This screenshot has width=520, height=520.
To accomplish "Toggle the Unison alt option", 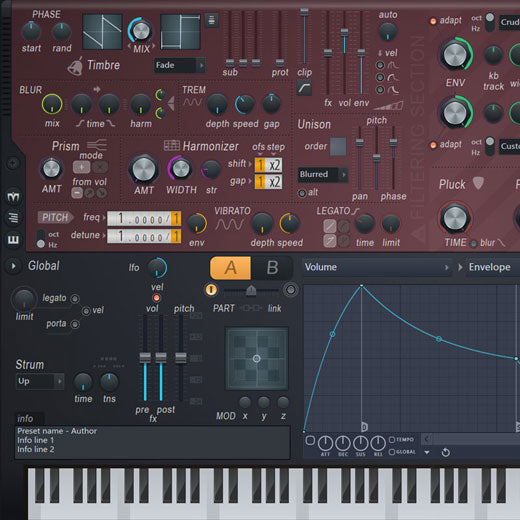I will pos(302,193).
